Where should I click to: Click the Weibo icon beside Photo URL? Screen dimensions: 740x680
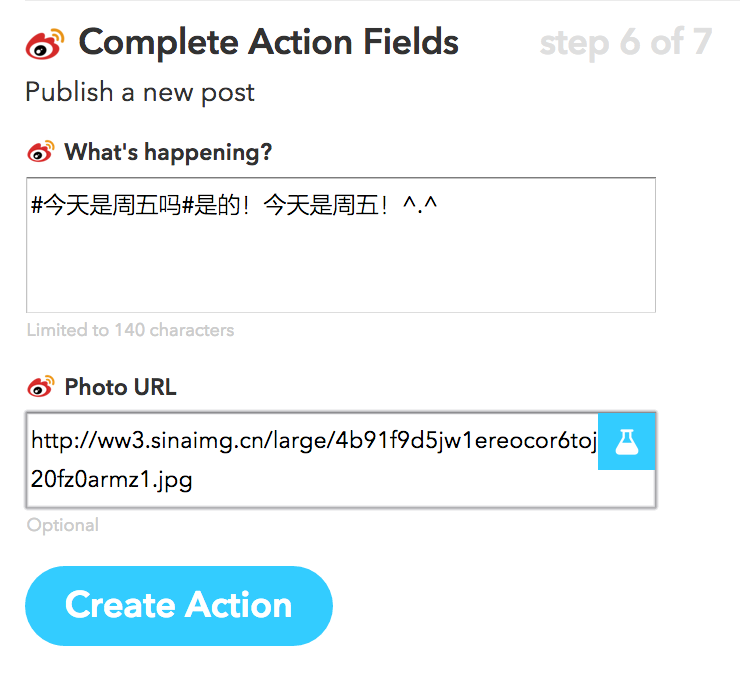pyautogui.click(x=40, y=386)
